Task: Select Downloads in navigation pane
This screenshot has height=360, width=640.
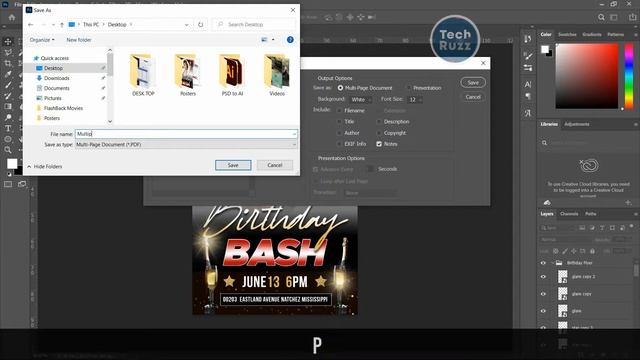Action: (57, 78)
